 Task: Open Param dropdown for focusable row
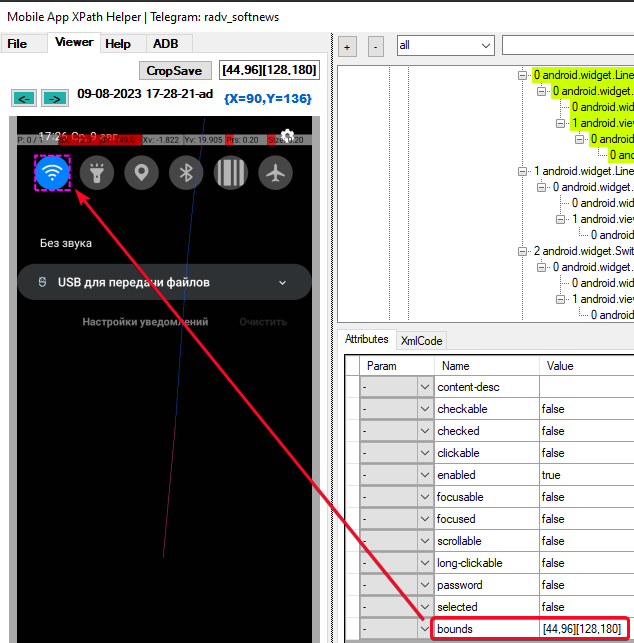(x=425, y=497)
